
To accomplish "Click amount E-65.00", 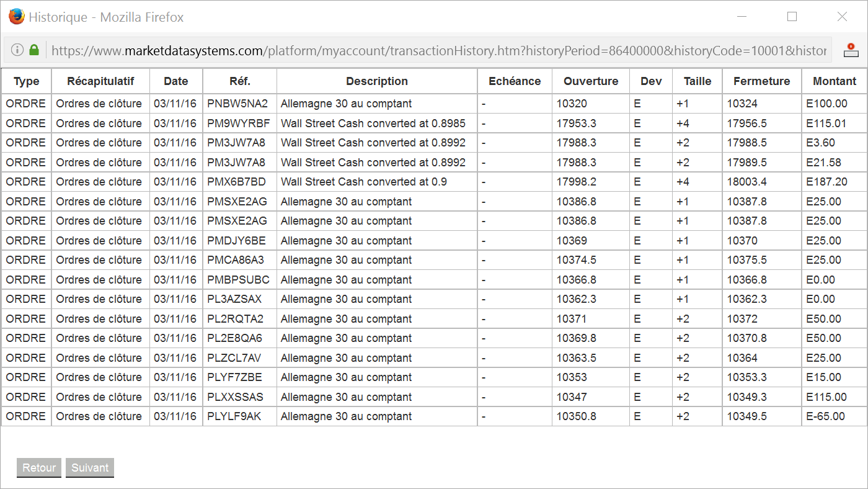I will pos(826,416).
